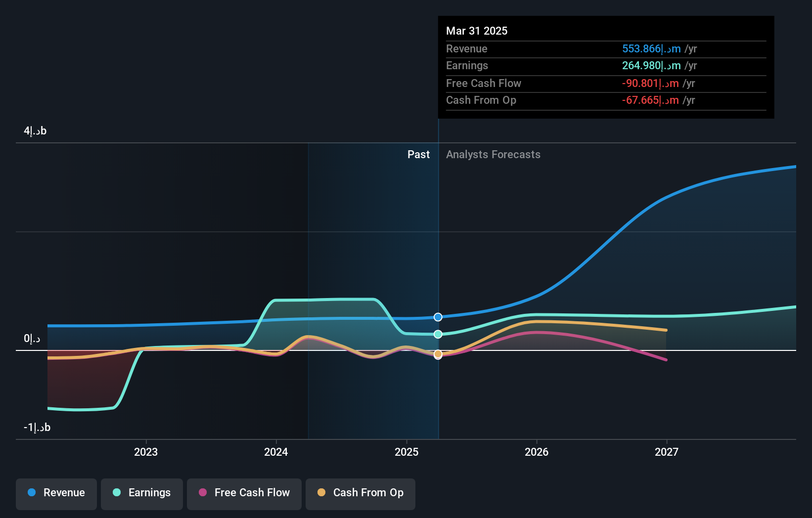Click the 2026 x-axis label
Image resolution: width=812 pixels, height=518 pixels.
(537, 452)
